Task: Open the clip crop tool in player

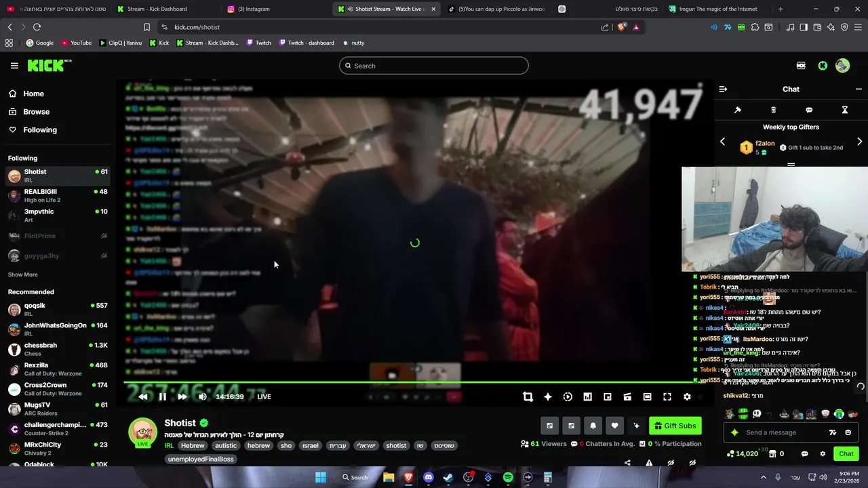Action: [528, 396]
